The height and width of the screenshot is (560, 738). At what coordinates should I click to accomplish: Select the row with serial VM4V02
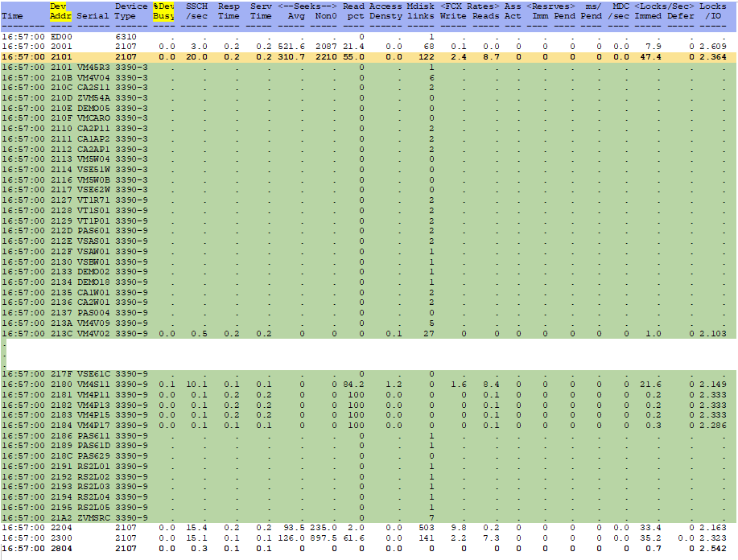click(x=369, y=334)
